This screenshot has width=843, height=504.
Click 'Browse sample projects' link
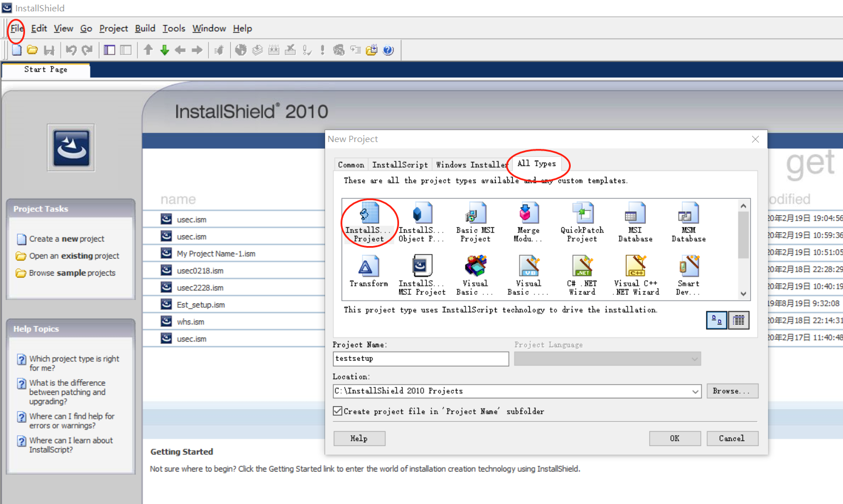[x=72, y=273]
